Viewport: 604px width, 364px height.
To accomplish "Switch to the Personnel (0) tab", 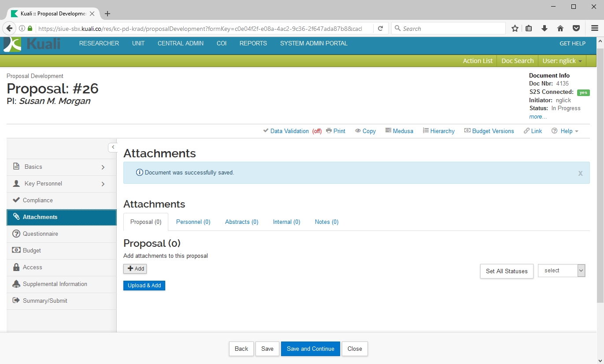I will [x=193, y=222].
